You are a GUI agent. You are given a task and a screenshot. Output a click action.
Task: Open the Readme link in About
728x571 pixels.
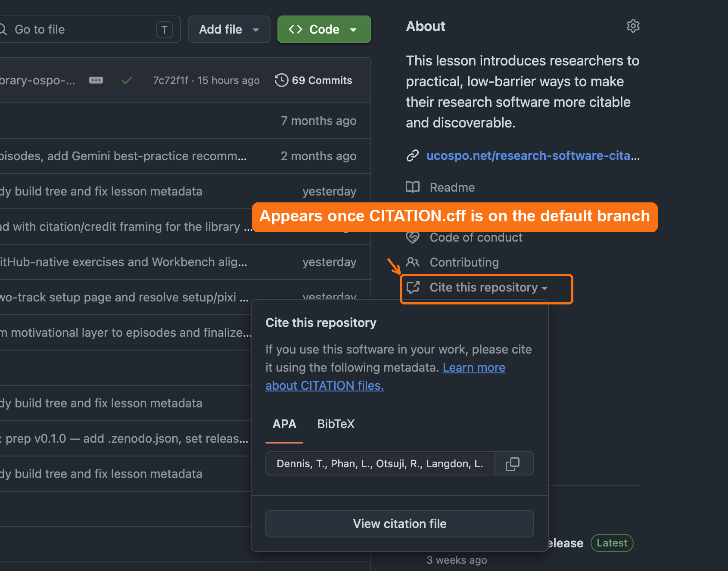point(452,187)
